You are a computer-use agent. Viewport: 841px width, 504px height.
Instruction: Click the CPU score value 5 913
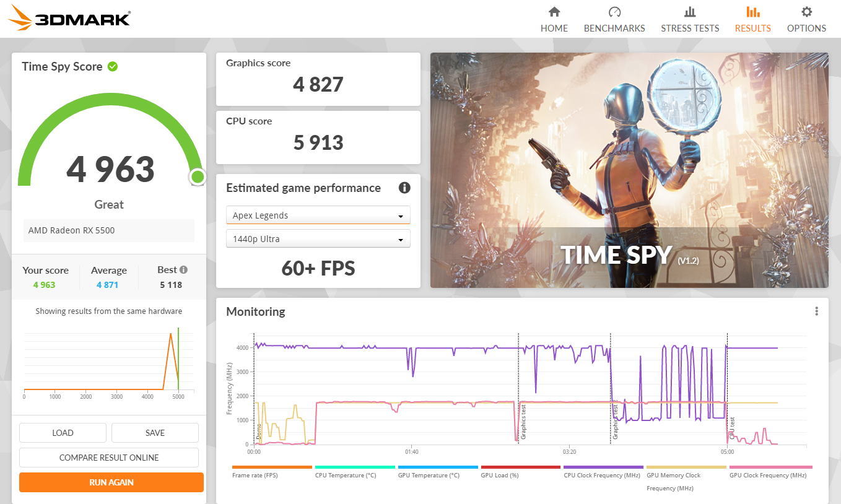coord(318,142)
